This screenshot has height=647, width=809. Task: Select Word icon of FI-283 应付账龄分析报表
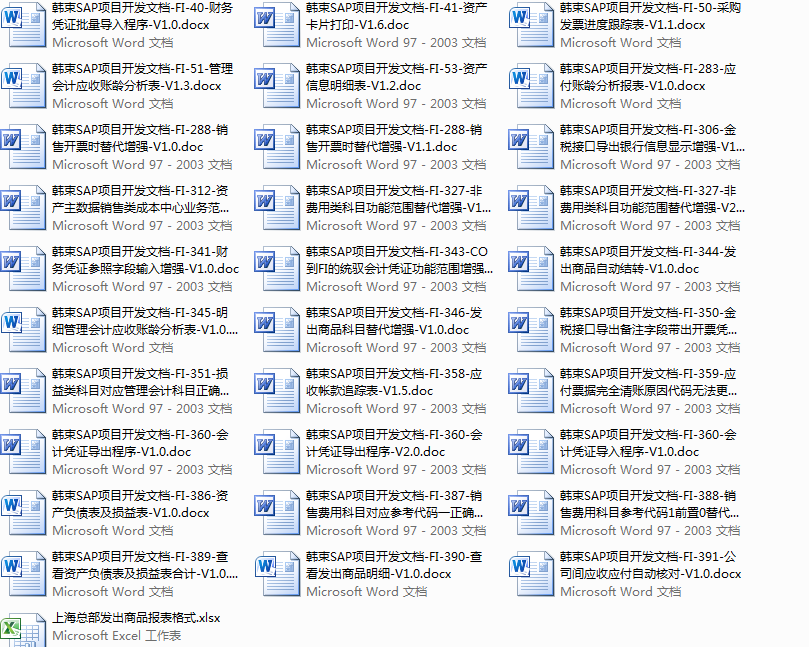tap(531, 85)
